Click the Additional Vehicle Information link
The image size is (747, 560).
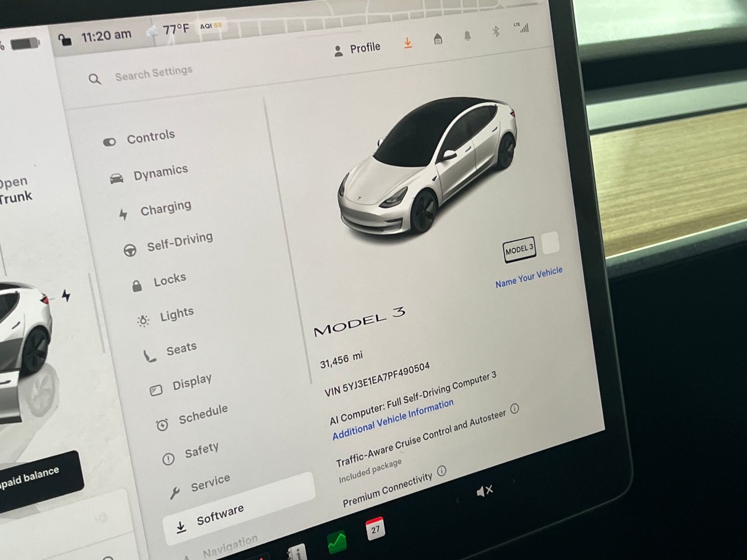pos(393,420)
